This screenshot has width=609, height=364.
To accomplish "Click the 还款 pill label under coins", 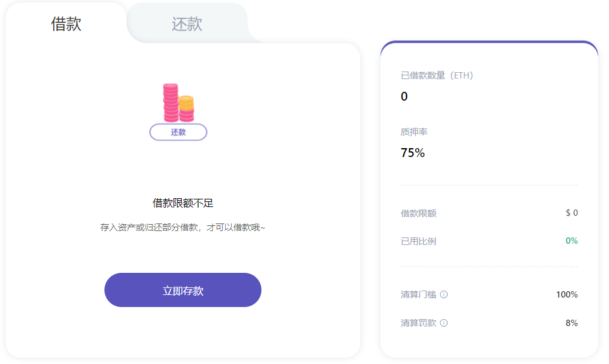I will coord(179,132).
